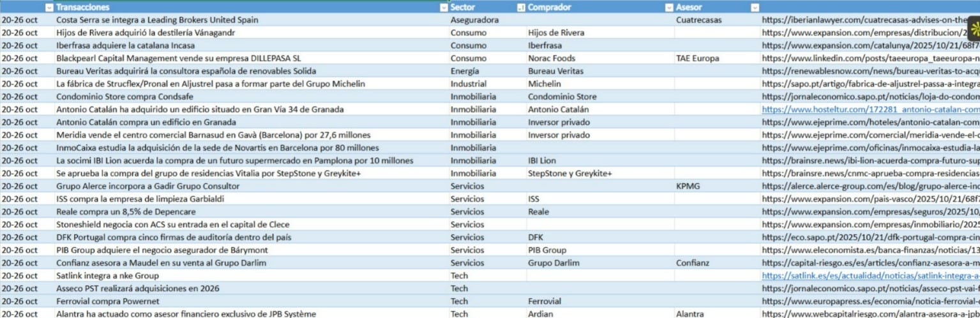Select cell 'Hijos de Rivera adquirió la destilería Vánagandr'
Viewport: 980px width, 318px height.
point(252,33)
